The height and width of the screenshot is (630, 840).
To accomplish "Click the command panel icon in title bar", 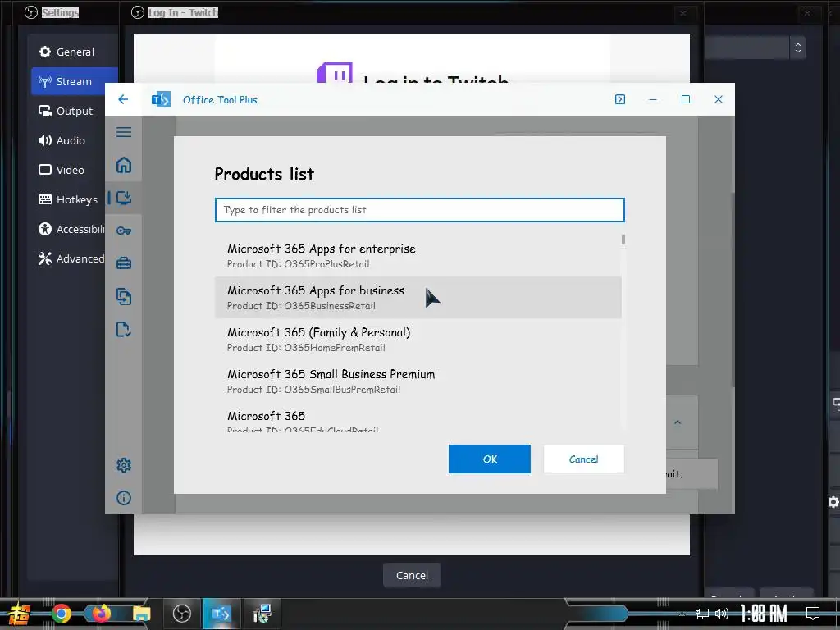I will pyautogui.click(x=620, y=99).
